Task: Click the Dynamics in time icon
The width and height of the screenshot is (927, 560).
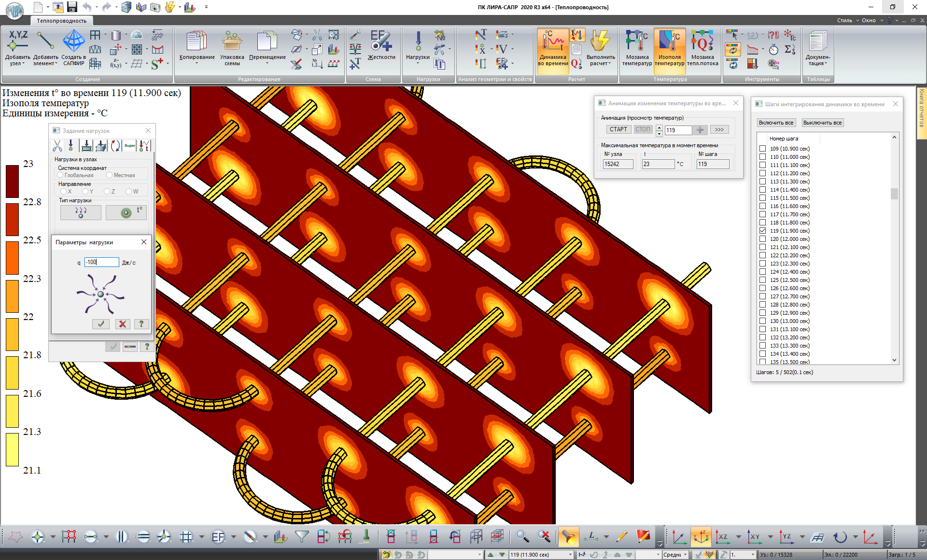Action: coord(553,43)
